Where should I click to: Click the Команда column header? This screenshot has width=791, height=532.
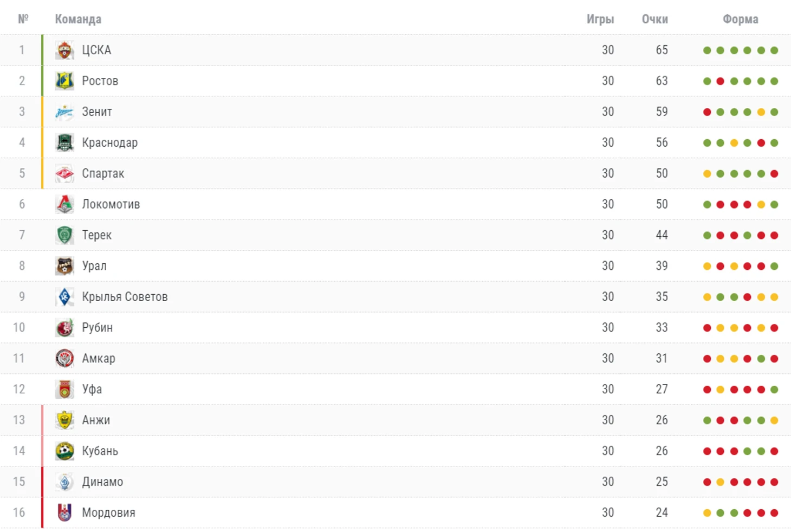click(78, 20)
